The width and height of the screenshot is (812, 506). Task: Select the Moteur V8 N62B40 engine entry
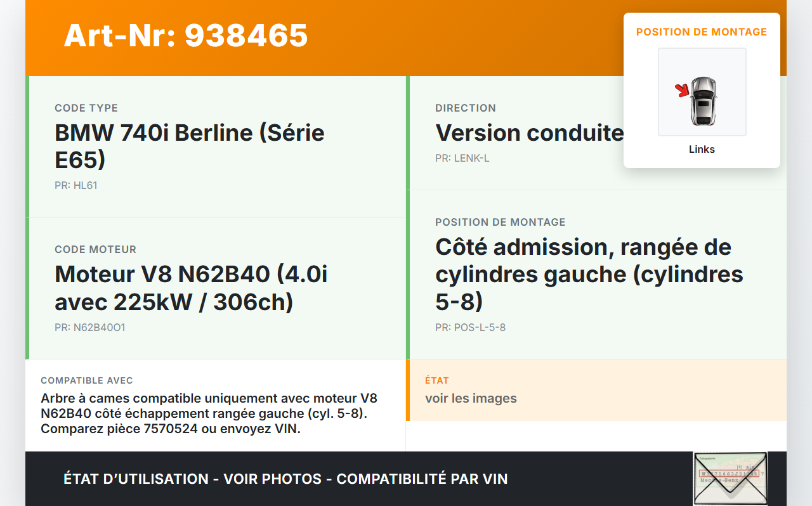[x=191, y=288]
